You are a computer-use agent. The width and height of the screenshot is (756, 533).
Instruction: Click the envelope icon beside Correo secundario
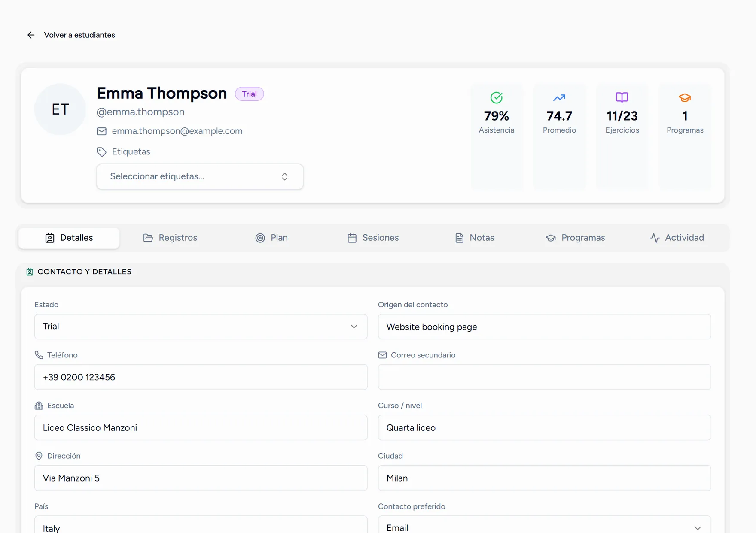[x=382, y=355]
